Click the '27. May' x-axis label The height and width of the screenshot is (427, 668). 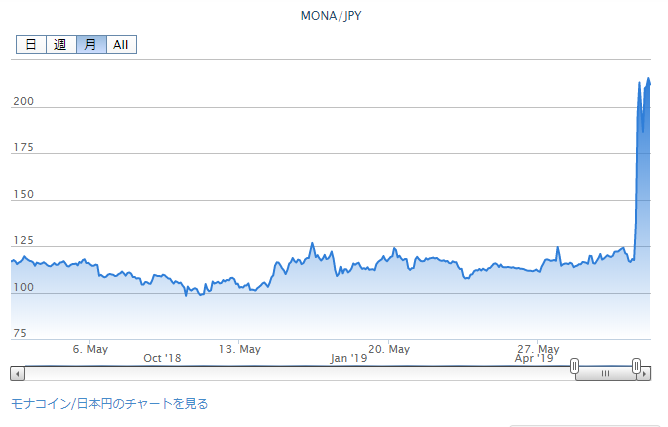(538, 349)
